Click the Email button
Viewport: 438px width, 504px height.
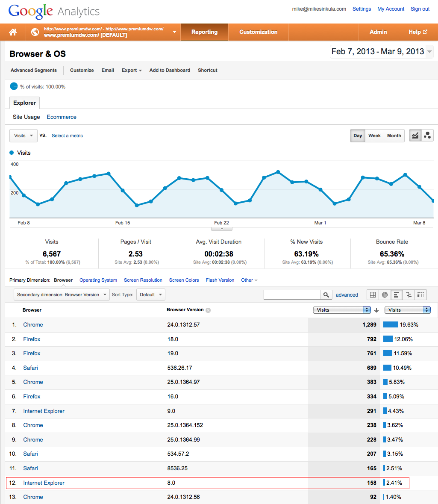coord(108,70)
